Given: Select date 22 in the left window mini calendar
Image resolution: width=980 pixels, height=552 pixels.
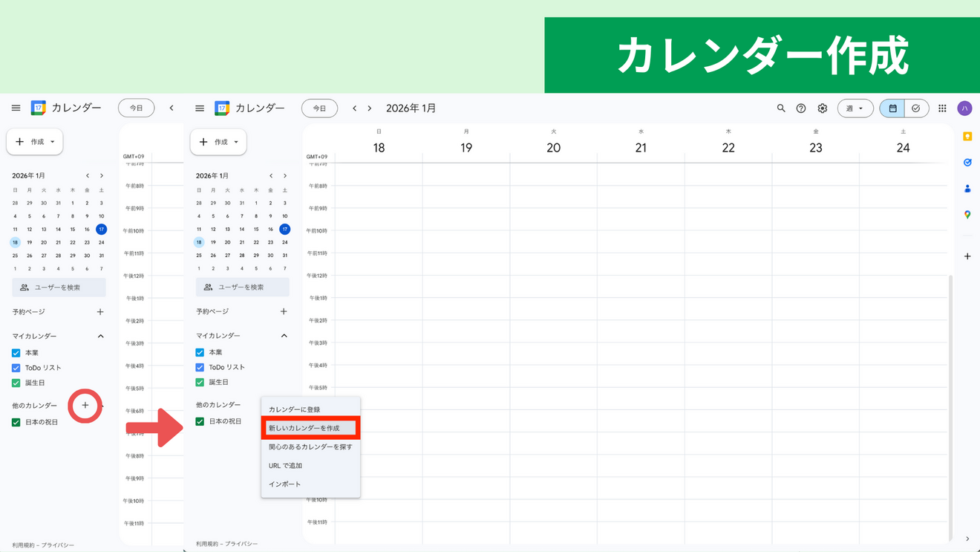Looking at the screenshot, I should pyautogui.click(x=73, y=242).
